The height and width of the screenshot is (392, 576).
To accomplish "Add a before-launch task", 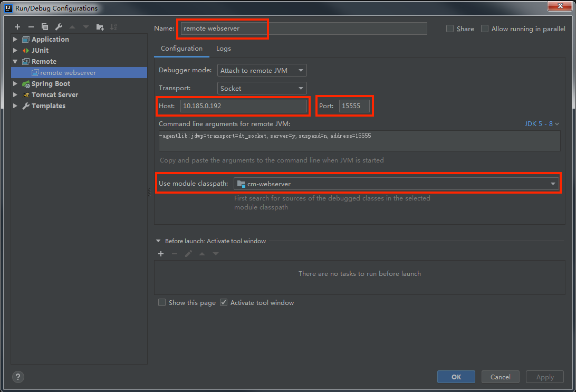I will pyautogui.click(x=160, y=254).
